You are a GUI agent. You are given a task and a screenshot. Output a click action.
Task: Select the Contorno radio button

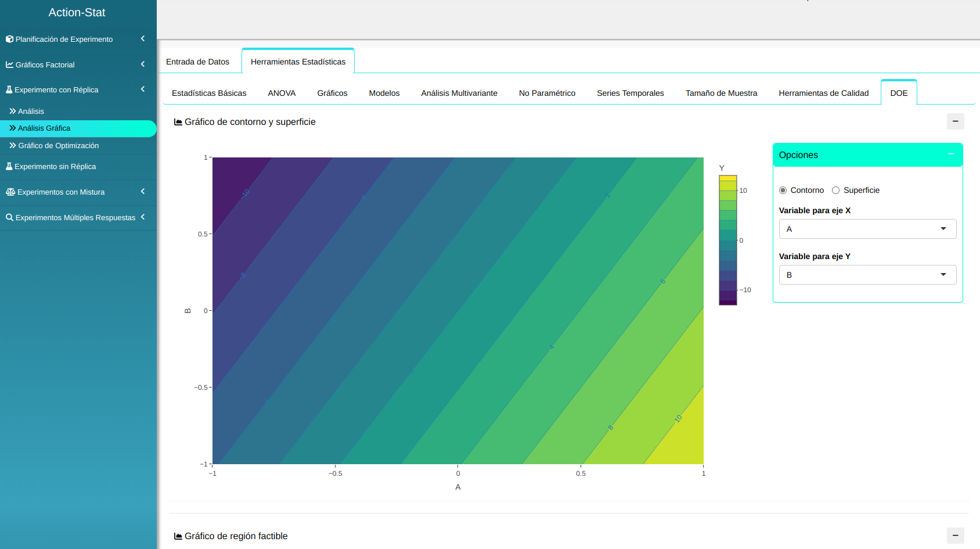[x=783, y=191]
